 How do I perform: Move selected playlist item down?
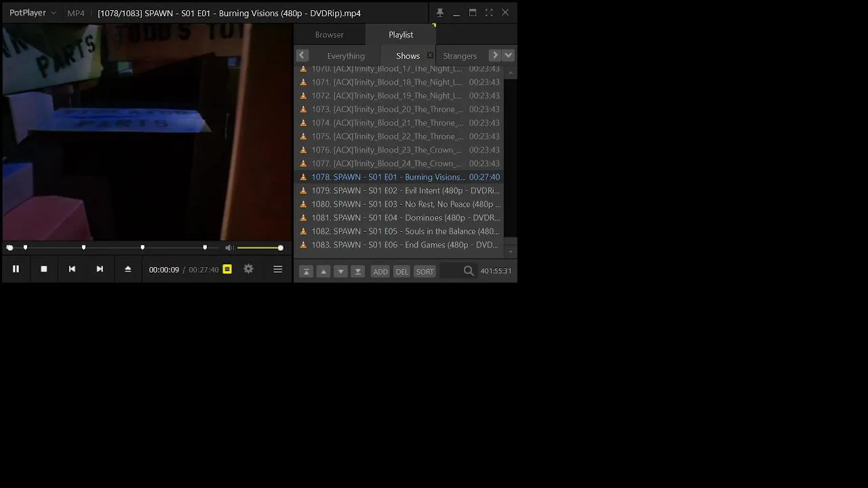(x=340, y=271)
